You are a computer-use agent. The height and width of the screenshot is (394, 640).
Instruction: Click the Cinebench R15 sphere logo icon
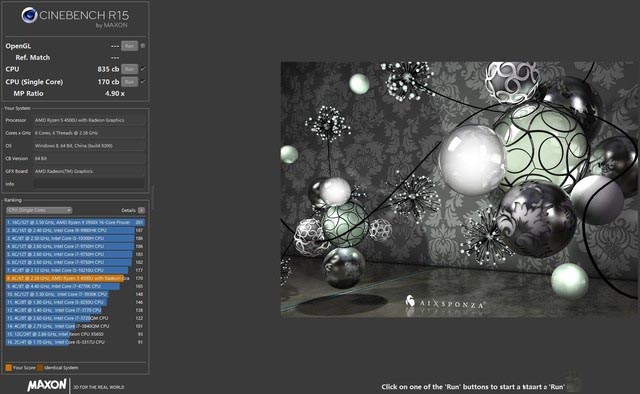point(29,16)
